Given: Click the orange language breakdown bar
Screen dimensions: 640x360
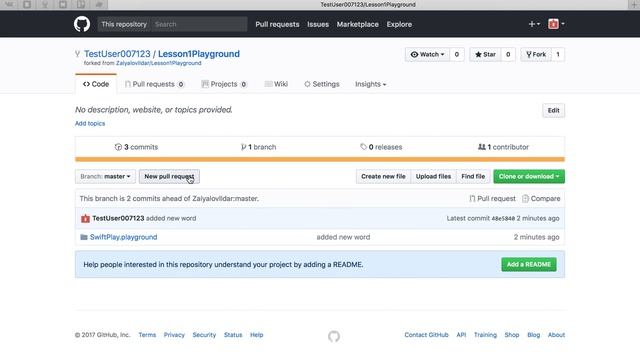Looking at the screenshot, I should coord(320,159).
